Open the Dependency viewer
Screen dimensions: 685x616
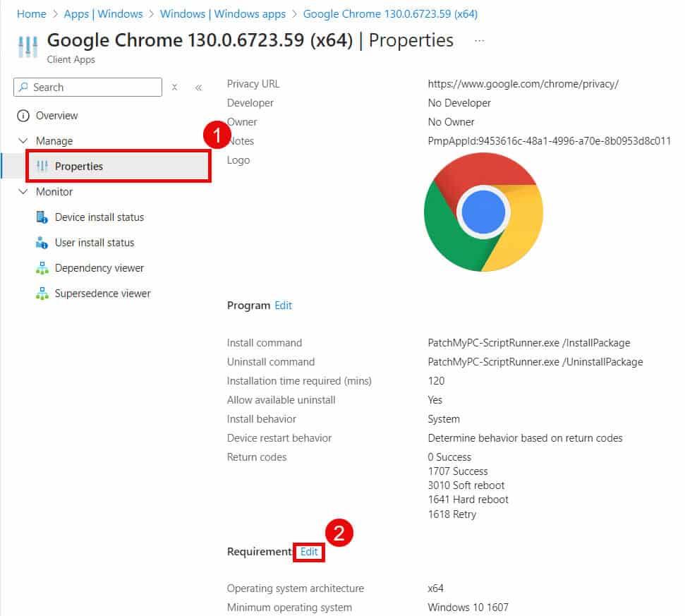click(x=99, y=268)
